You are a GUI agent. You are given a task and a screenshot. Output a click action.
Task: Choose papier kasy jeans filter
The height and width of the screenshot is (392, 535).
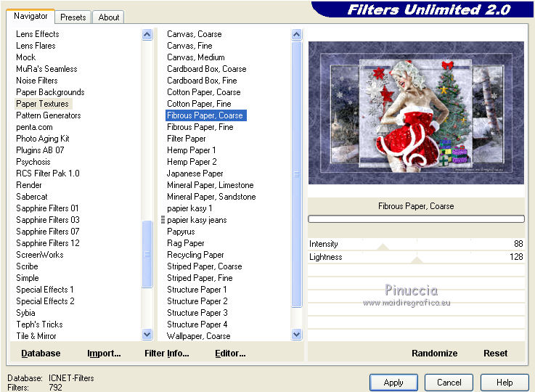click(197, 220)
